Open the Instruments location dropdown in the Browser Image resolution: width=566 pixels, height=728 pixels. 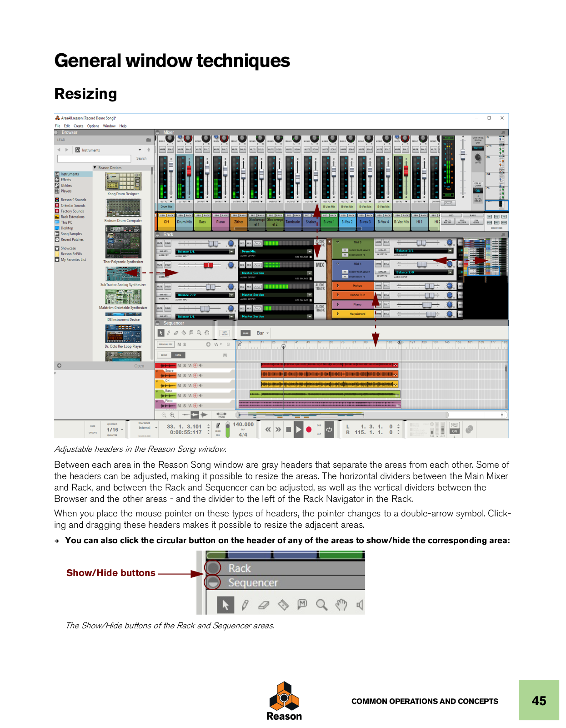click(x=140, y=150)
